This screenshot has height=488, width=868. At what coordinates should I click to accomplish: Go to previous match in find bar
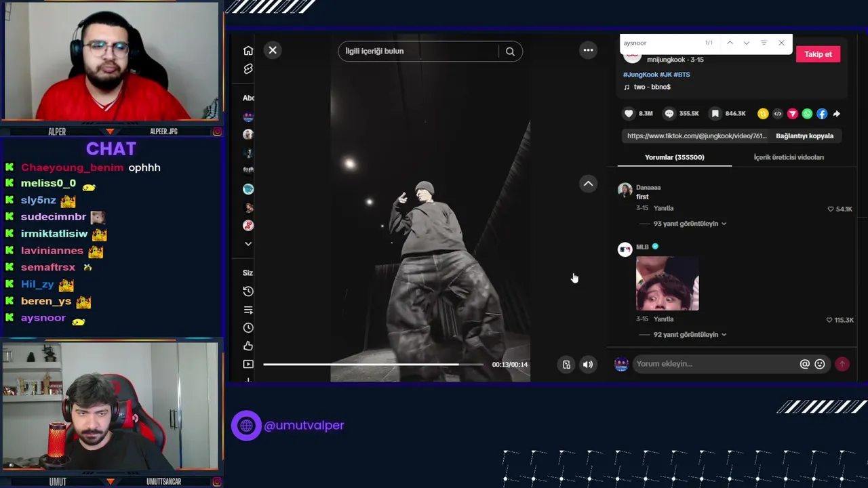coord(730,43)
